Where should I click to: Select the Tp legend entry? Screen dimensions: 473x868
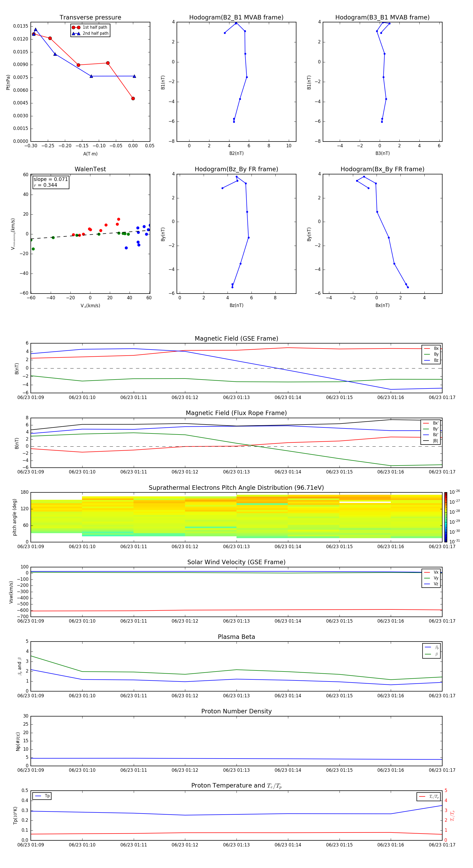click(x=42, y=796)
